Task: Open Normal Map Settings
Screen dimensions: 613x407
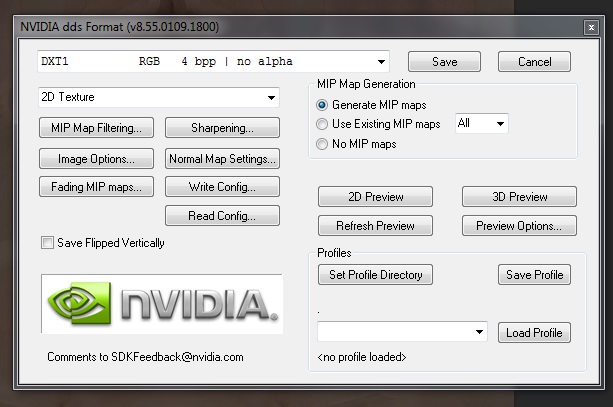Action: coord(221,158)
